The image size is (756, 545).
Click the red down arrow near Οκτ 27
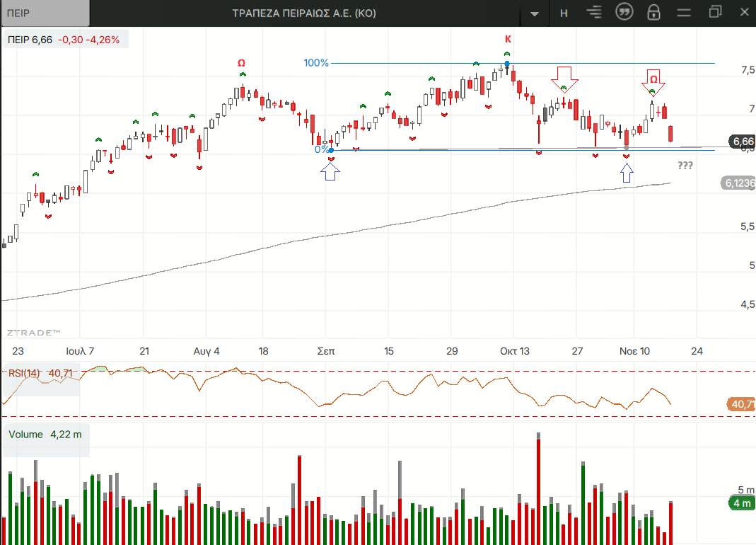click(564, 74)
